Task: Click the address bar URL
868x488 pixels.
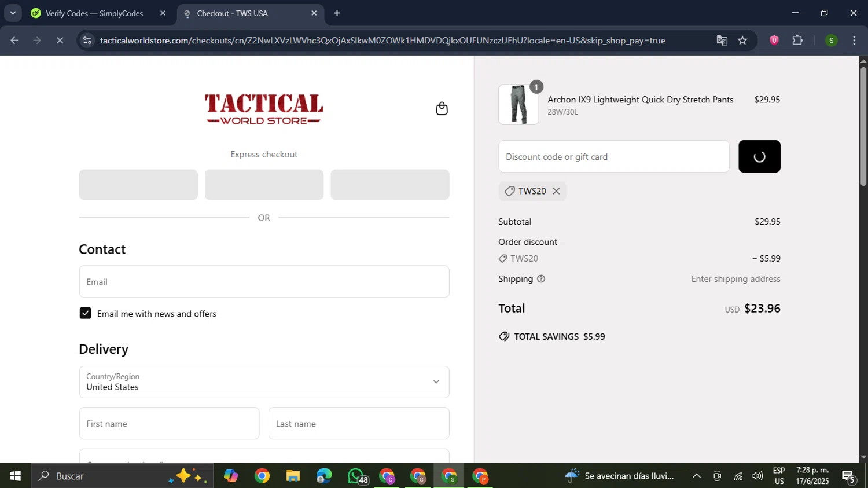Action: pyautogui.click(x=382, y=41)
